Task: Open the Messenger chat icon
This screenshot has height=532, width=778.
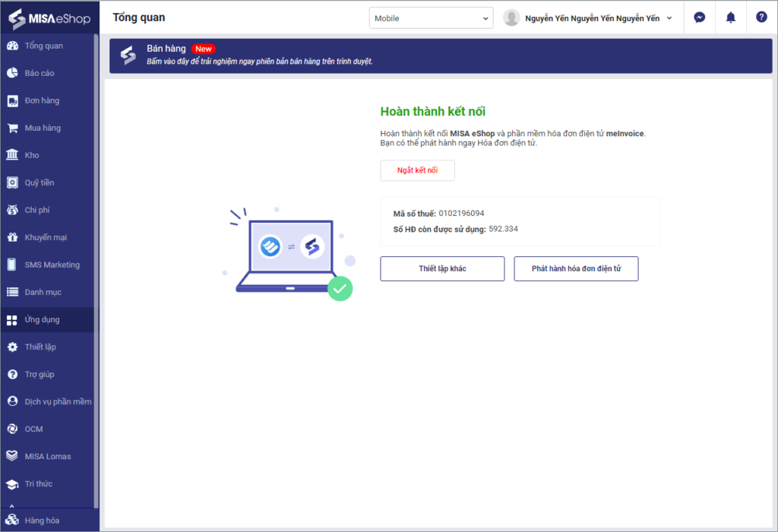Action: point(700,17)
